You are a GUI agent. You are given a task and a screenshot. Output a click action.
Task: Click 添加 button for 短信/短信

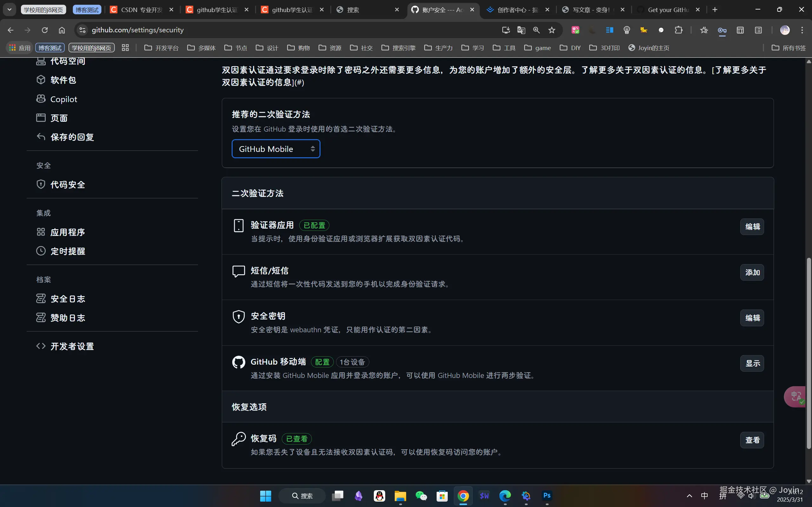click(752, 272)
